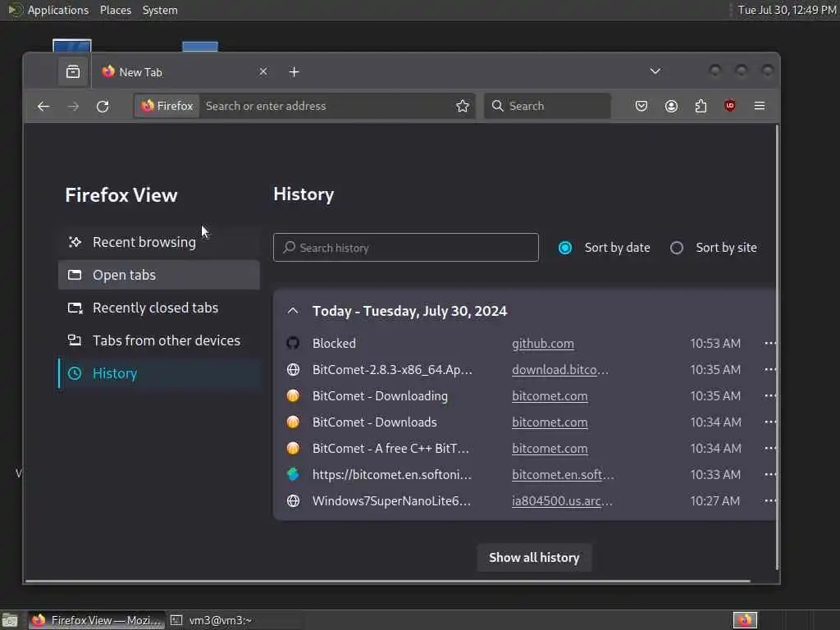Screen dimensions: 840x630
Task: Go back with the back arrow
Action: click(43, 106)
